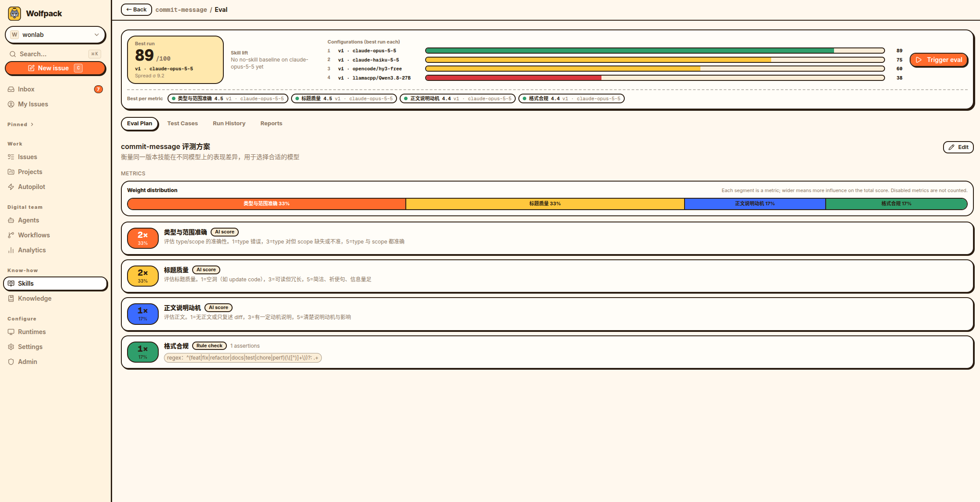The height and width of the screenshot is (502, 980).
Task: Click the 2x 33% weight badge of 标题质量
Action: click(143, 276)
